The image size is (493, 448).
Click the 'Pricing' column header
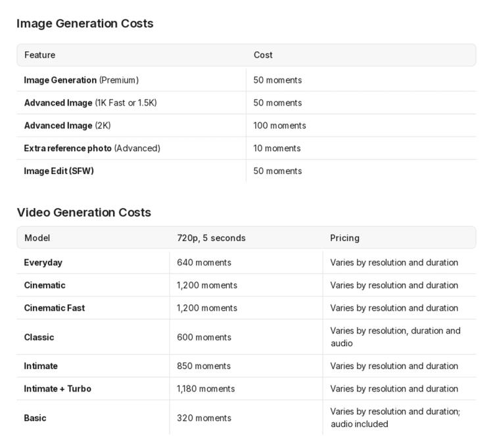[344, 238]
